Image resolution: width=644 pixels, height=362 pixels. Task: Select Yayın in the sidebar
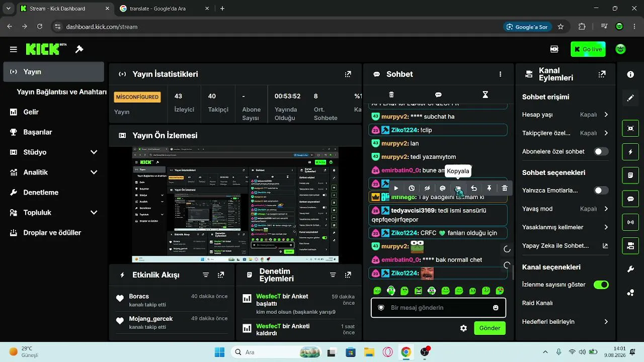tap(54, 72)
